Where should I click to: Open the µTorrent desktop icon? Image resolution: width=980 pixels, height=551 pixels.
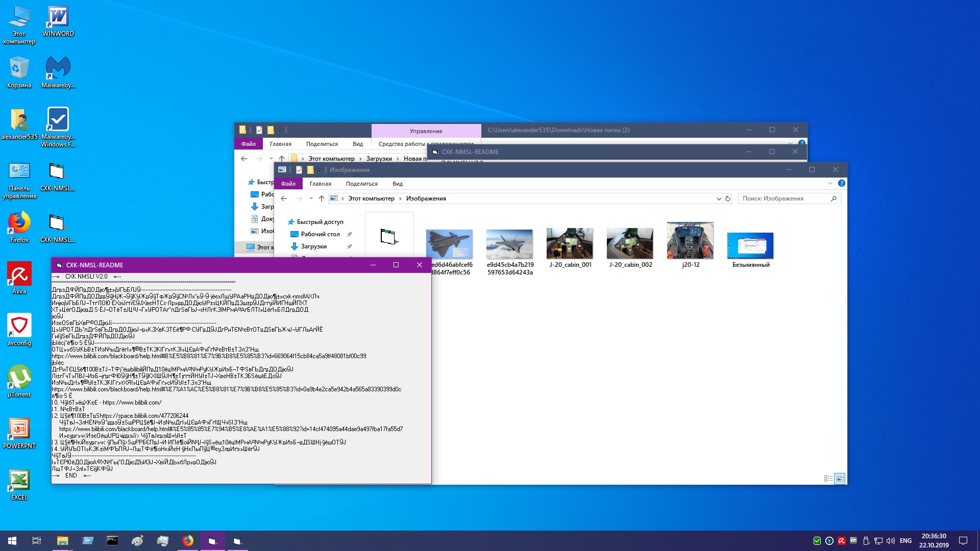[x=19, y=378]
